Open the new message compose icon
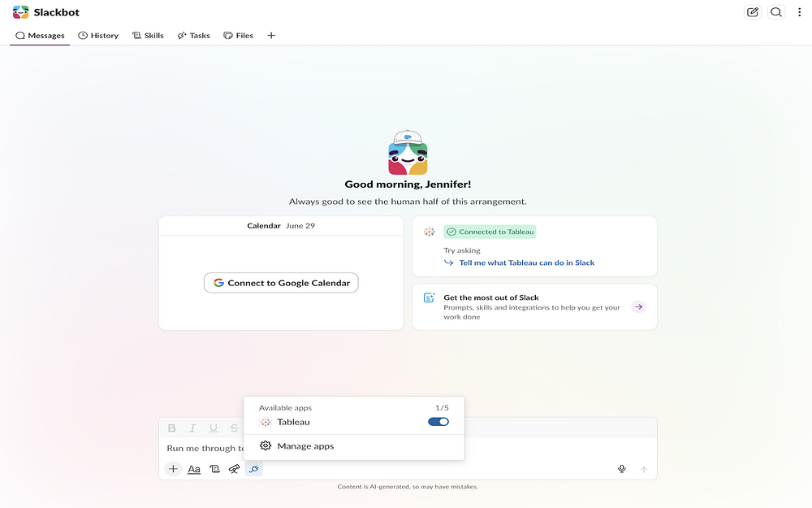Image resolution: width=812 pixels, height=508 pixels. click(x=753, y=12)
